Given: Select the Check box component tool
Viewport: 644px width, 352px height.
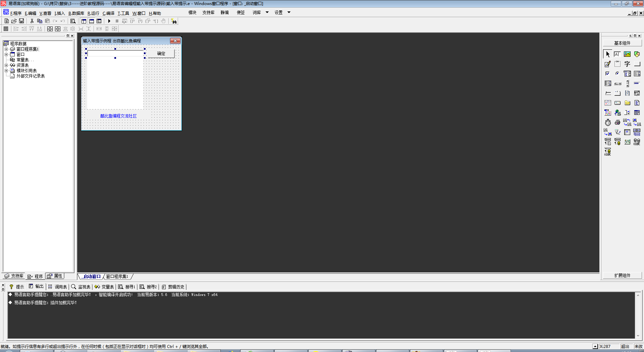Looking at the screenshot, I should pos(607,74).
